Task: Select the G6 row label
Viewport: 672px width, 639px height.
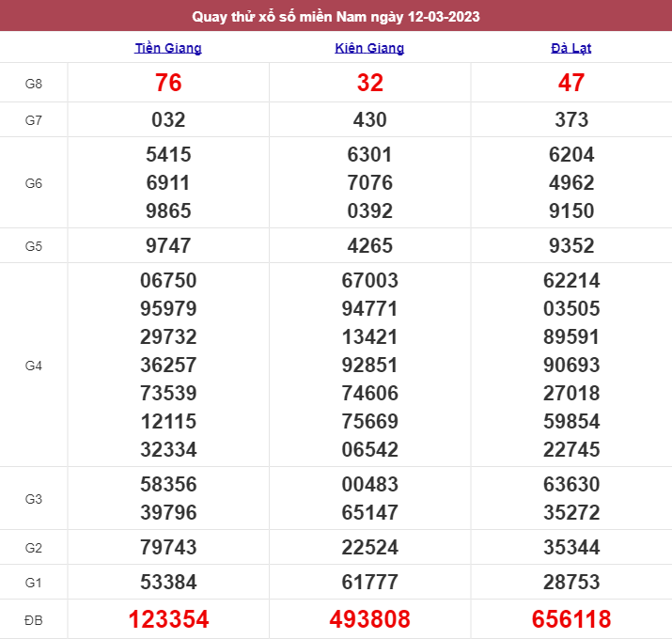Action: (x=34, y=183)
